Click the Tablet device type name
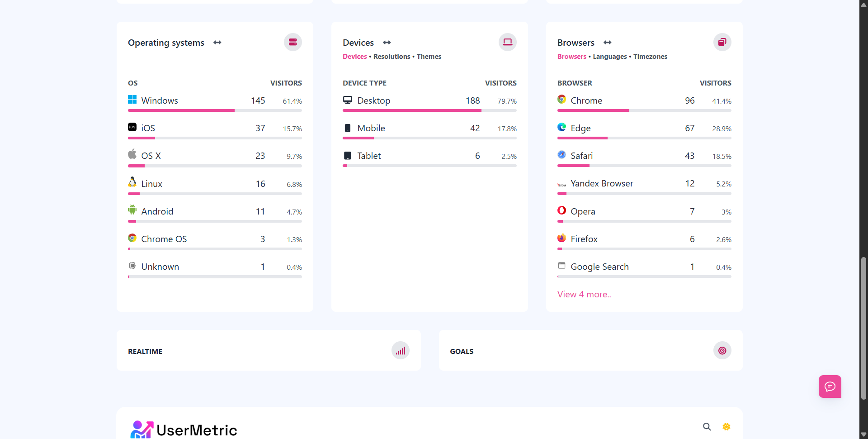 [369, 156]
